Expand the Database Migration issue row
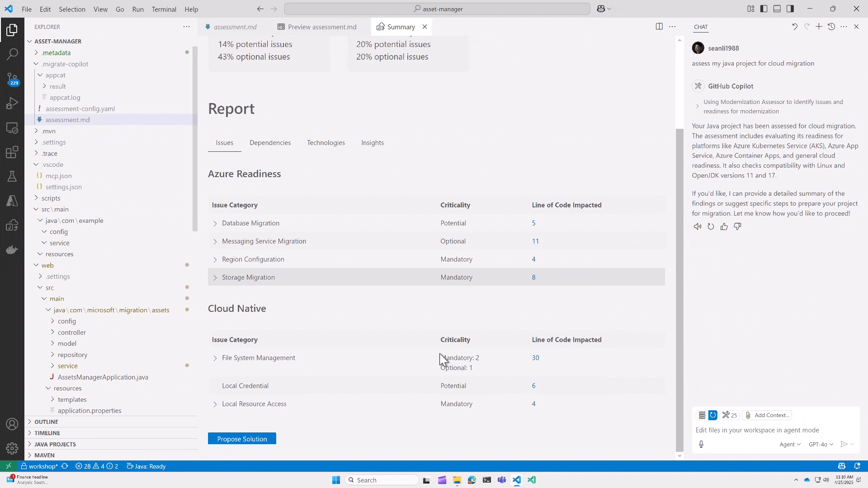Screen dimensions: 868x488 tap(215, 223)
